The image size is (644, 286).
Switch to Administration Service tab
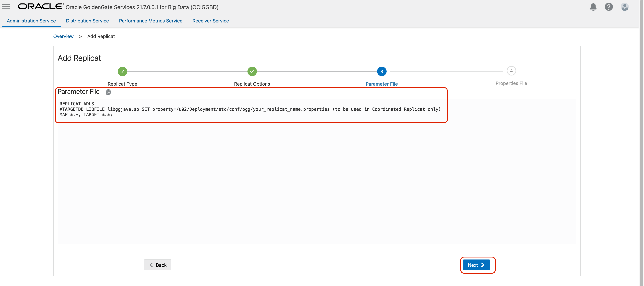pyautogui.click(x=31, y=21)
